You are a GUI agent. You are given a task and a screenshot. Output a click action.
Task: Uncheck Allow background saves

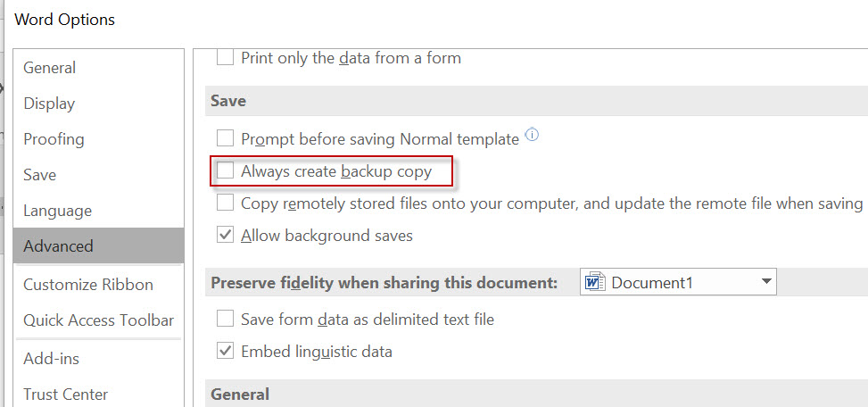click(x=225, y=236)
